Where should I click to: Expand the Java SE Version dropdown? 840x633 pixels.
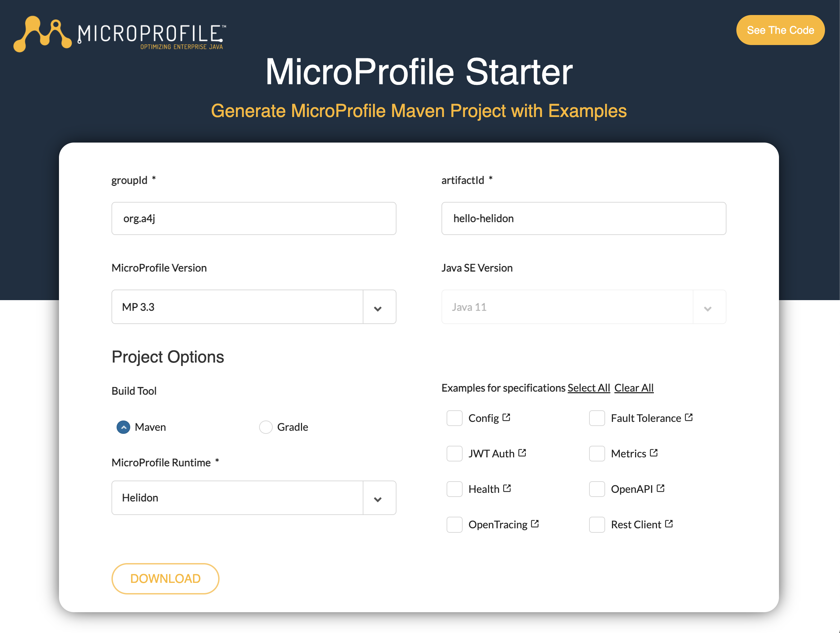(x=708, y=307)
